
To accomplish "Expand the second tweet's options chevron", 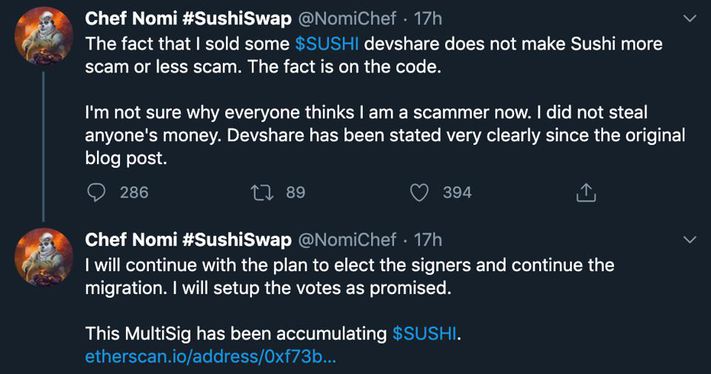I will click(x=690, y=240).
